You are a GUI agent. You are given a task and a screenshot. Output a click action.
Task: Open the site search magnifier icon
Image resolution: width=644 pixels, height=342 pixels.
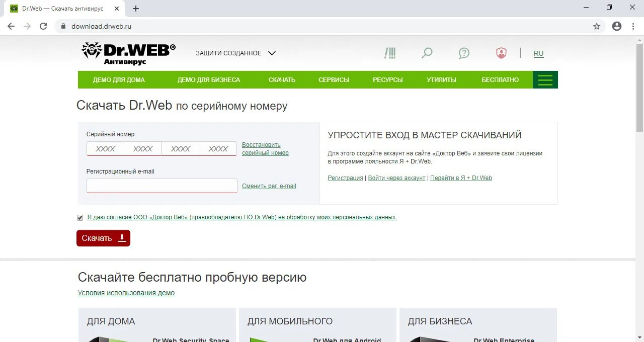pos(427,53)
